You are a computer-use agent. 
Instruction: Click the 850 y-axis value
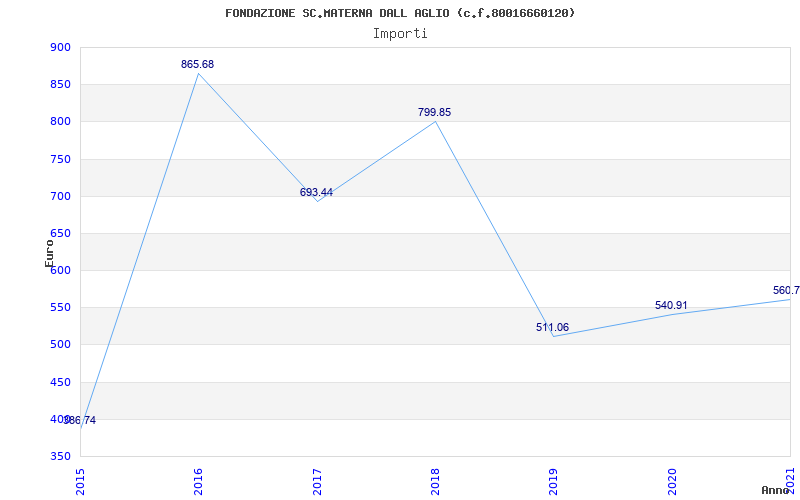point(60,85)
